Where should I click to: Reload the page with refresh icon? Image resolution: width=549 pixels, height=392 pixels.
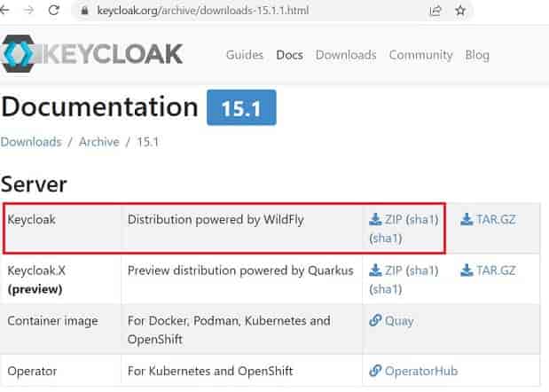point(54,10)
